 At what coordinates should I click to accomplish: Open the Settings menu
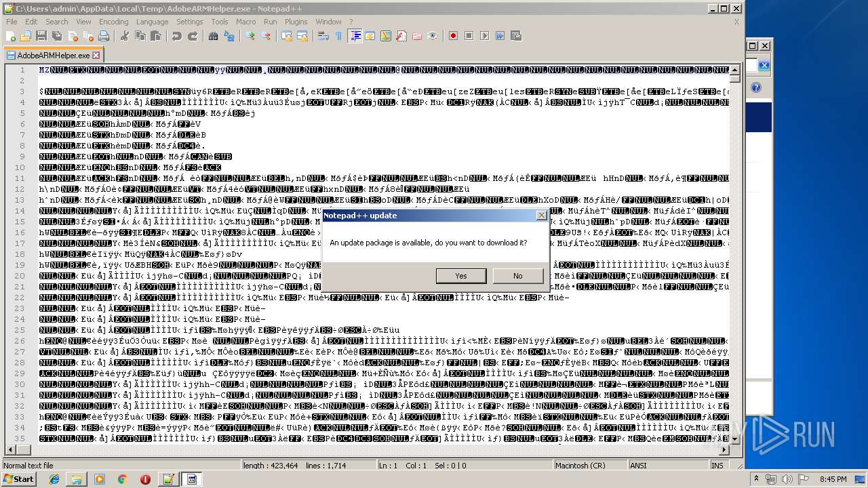190,22
